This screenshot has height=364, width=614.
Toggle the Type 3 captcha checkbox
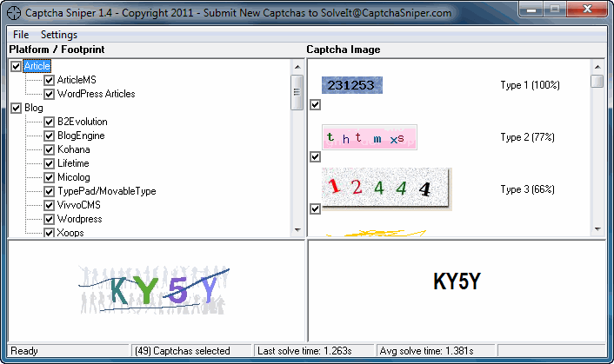click(x=315, y=208)
